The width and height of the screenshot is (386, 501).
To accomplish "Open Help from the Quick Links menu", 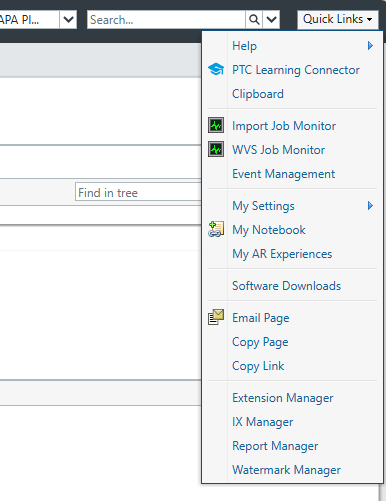I will [244, 46].
